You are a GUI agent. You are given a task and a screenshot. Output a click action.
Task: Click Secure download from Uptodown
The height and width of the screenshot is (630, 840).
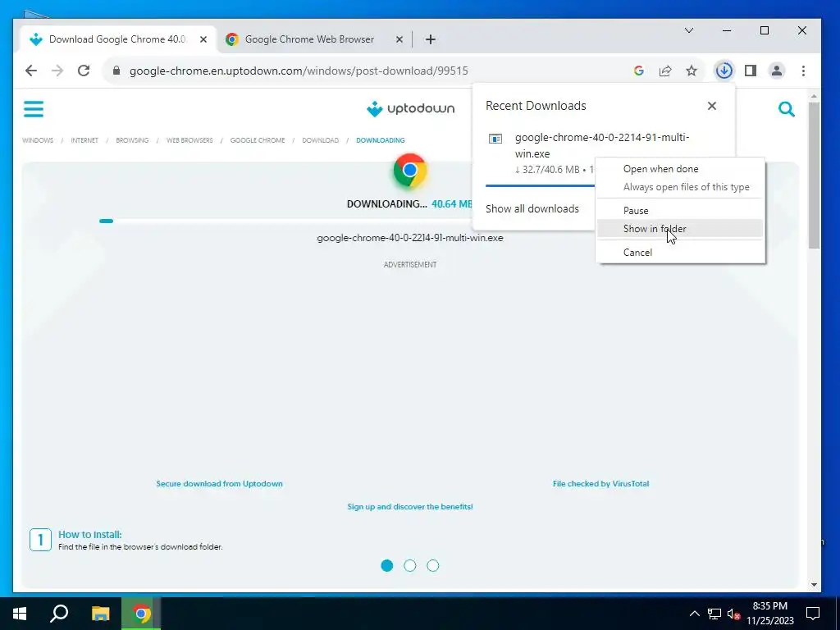click(x=219, y=484)
